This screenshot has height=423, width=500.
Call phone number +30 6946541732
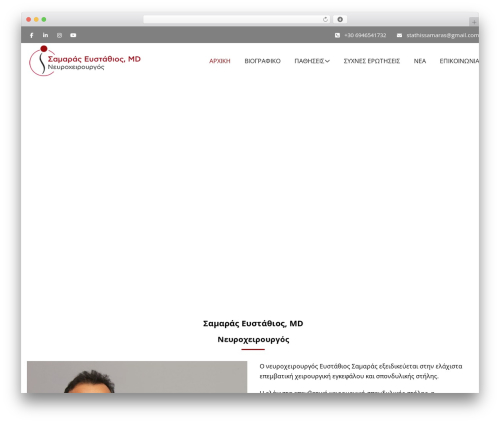[365, 35]
